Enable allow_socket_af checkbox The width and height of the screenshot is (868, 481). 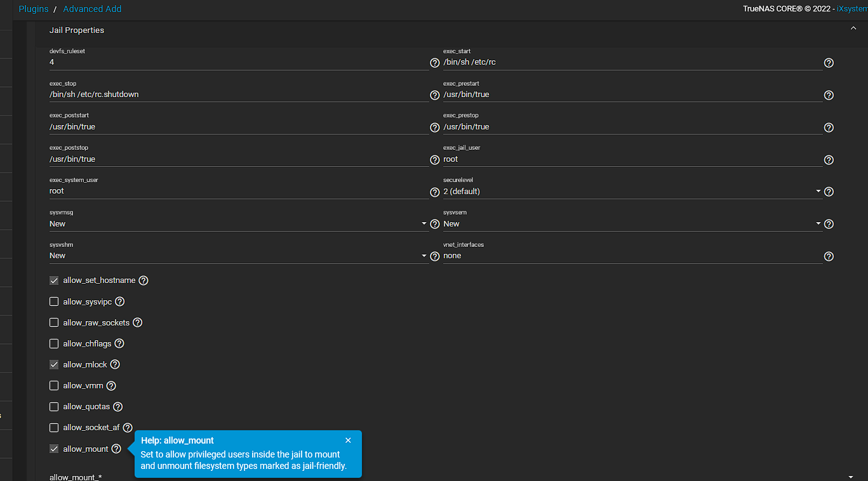pyautogui.click(x=54, y=428)
